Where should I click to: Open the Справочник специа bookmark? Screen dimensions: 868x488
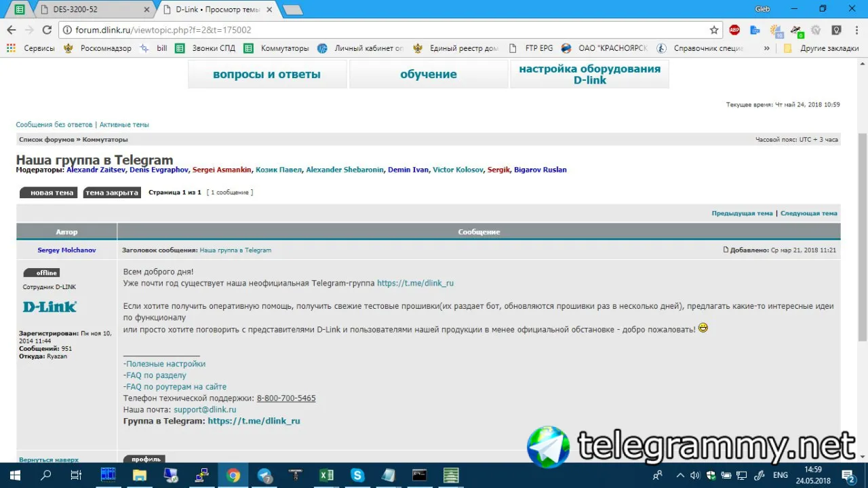pyautogui.click(x=700, y=48)
